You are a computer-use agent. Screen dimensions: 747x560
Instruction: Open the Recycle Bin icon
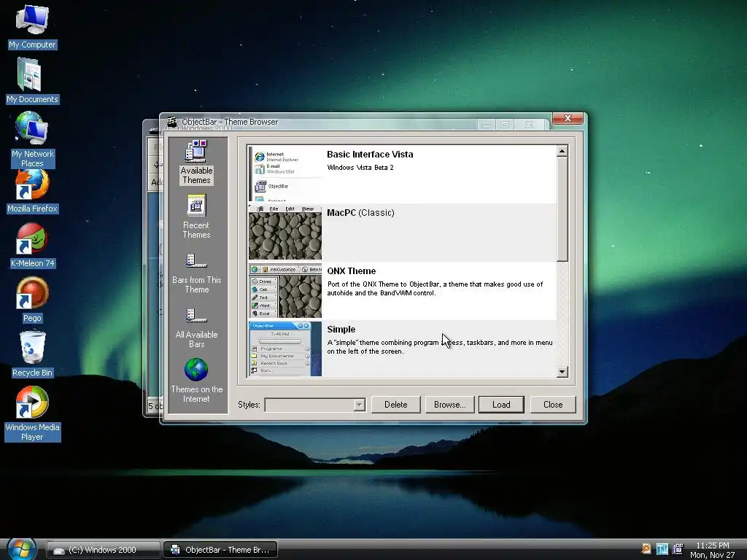pyautogui.click(x=32, y=355)
